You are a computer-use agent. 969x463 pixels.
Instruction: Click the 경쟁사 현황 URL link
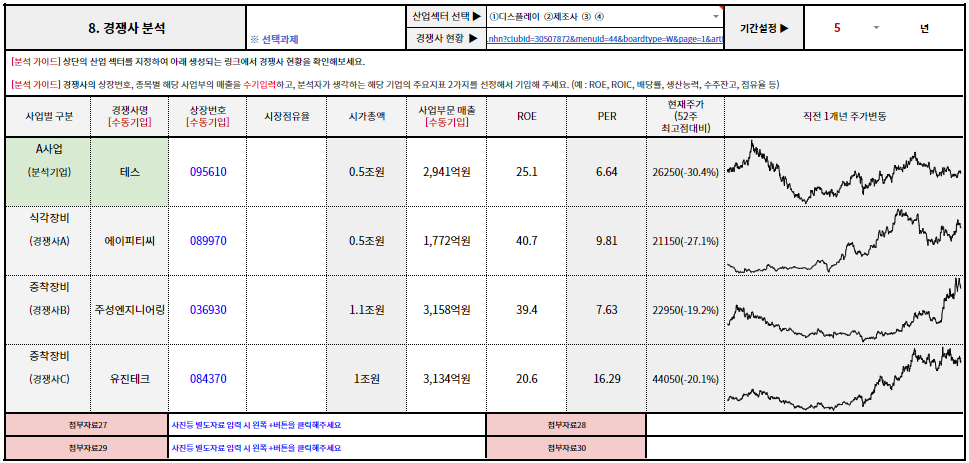pyautogui.click(x=604, y=38)
